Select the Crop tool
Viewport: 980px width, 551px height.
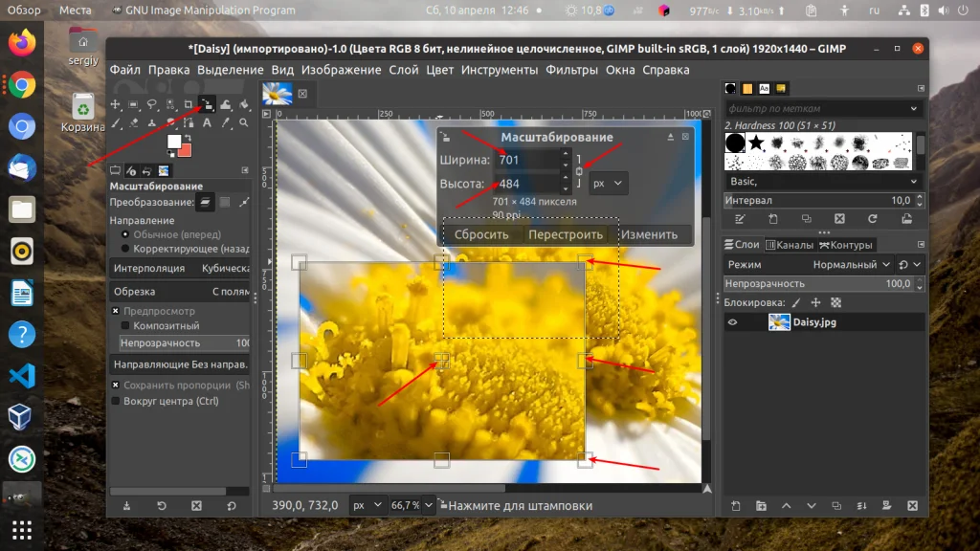coord(189,103)
